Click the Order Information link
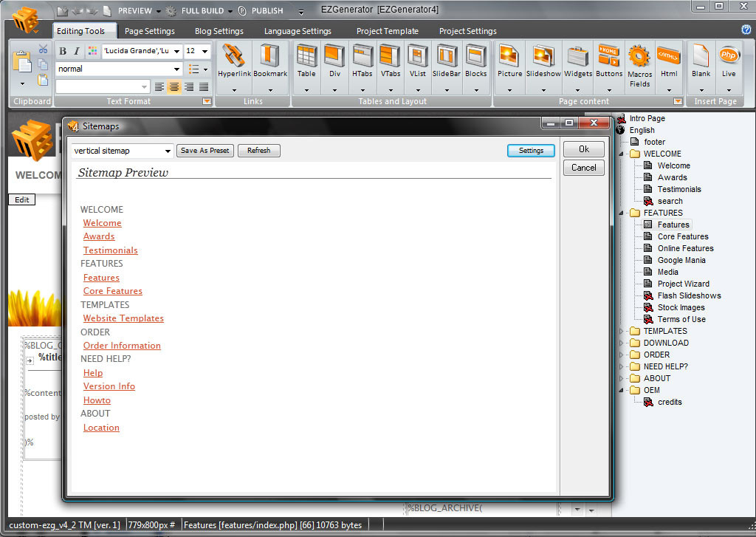The height and width of the screenshot is (537, 756). [x=122, y=346]
